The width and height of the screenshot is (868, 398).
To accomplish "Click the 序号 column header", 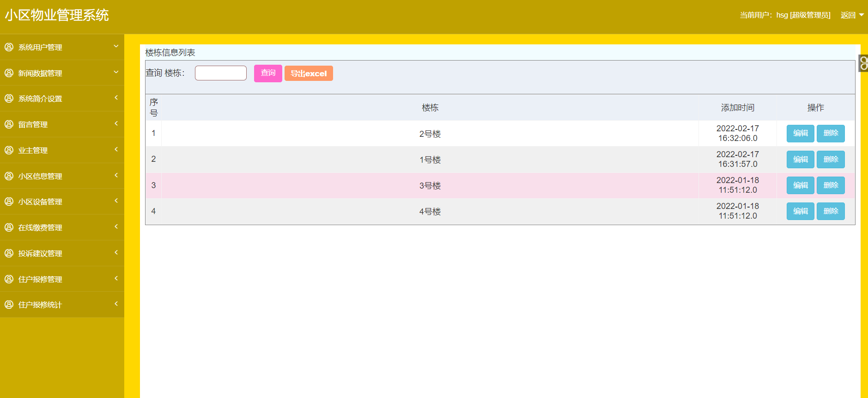I will coord(154,107).
